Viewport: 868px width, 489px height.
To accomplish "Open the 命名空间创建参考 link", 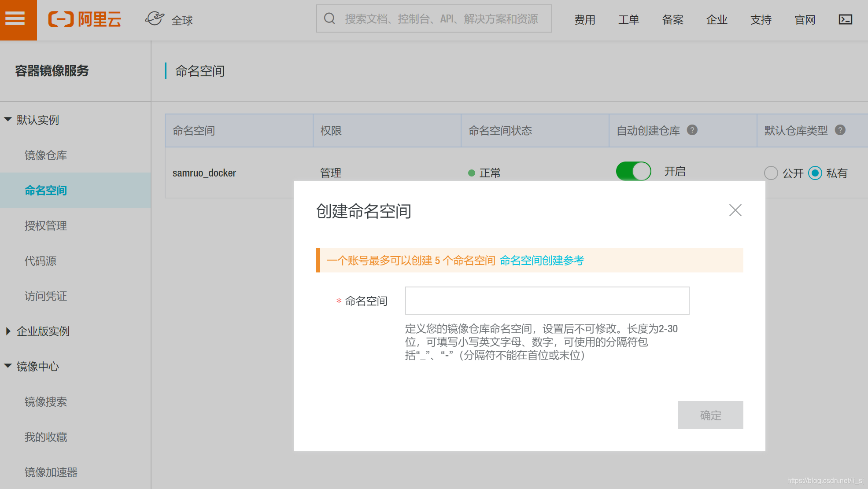I will click(x=542, y=261).
